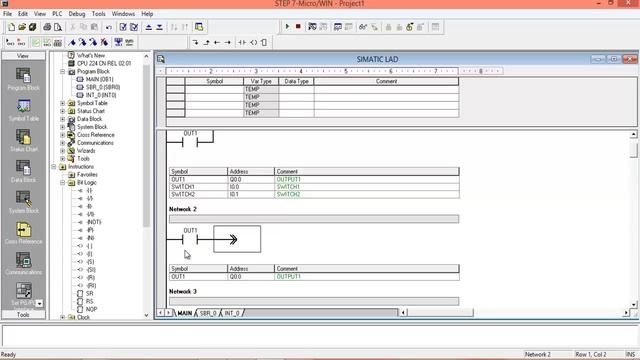Open the PLC menu
640x360 pixels.
[57, 13]
